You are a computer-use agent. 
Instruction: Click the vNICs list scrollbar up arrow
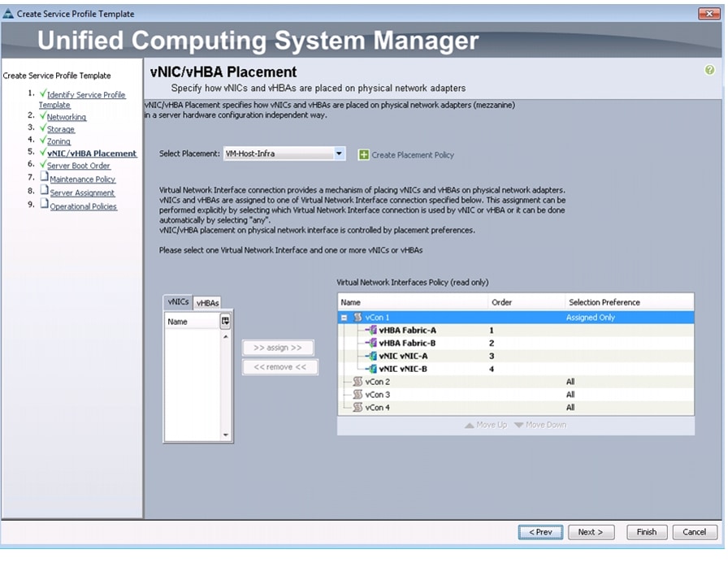click(226, 336)
